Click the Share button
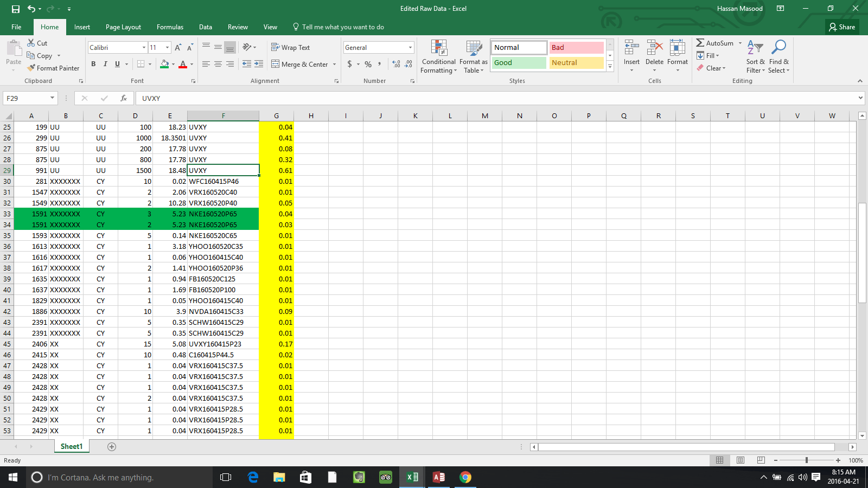The image size is (868, 488). point(842,27)
